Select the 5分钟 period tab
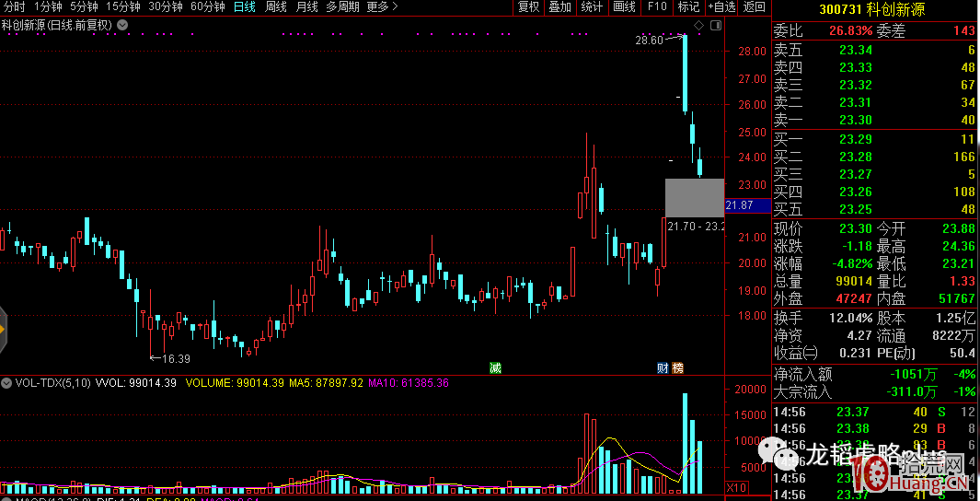This screenshot has height=501, width=980. (85, 7)
